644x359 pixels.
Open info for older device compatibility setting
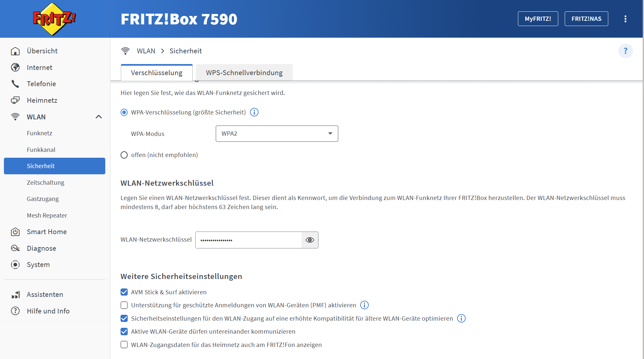tap(461, 319)
